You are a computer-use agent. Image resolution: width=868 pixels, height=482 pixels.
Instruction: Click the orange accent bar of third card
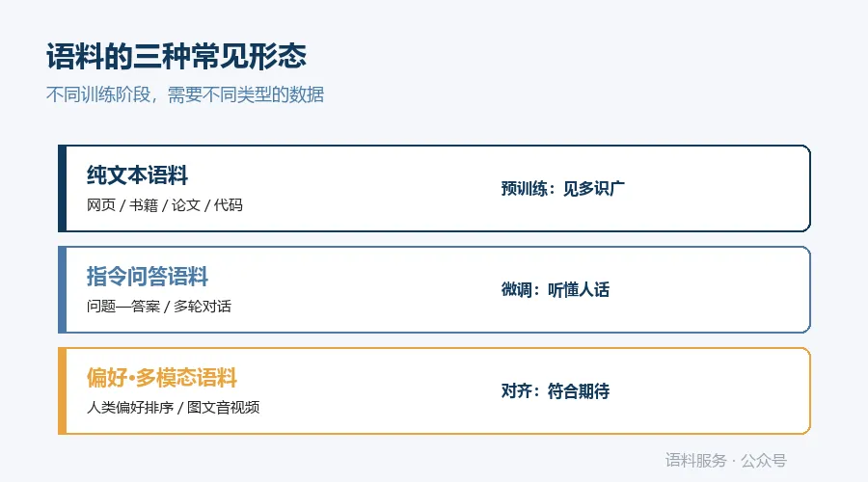point(62,391)
